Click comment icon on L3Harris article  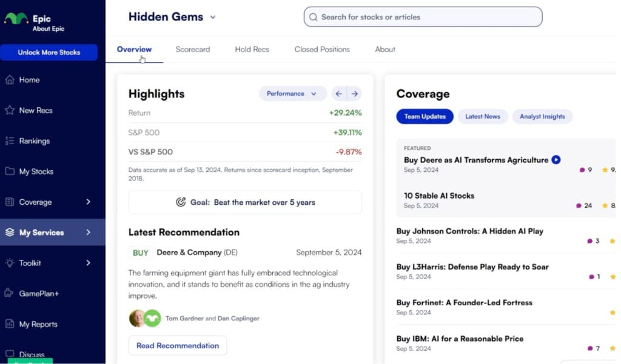pos(591,277)
